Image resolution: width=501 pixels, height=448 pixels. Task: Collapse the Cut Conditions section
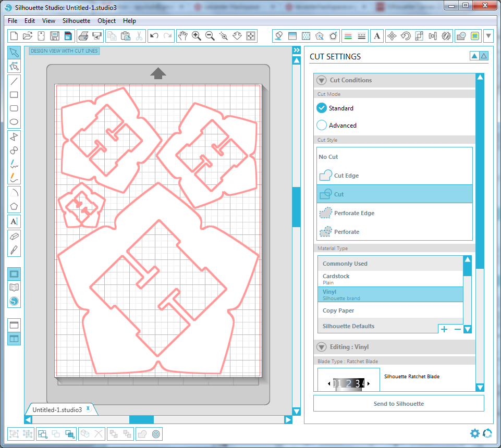pos(322,80)
